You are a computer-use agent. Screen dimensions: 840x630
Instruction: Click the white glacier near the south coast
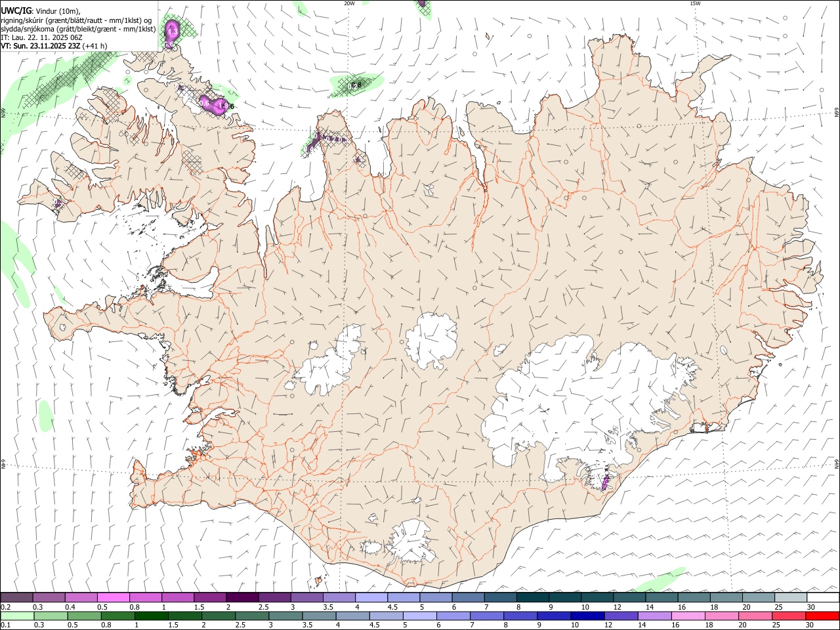coord(411,542)
